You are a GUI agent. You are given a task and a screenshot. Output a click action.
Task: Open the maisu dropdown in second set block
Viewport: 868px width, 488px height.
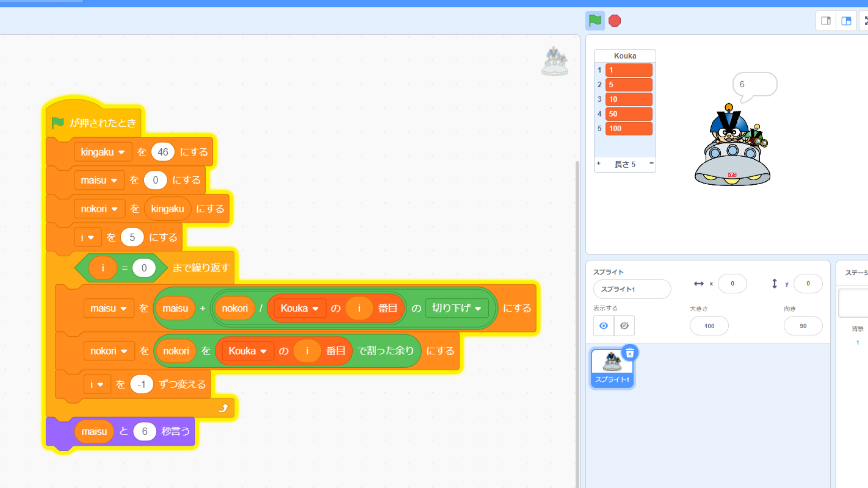pos(99,180)
